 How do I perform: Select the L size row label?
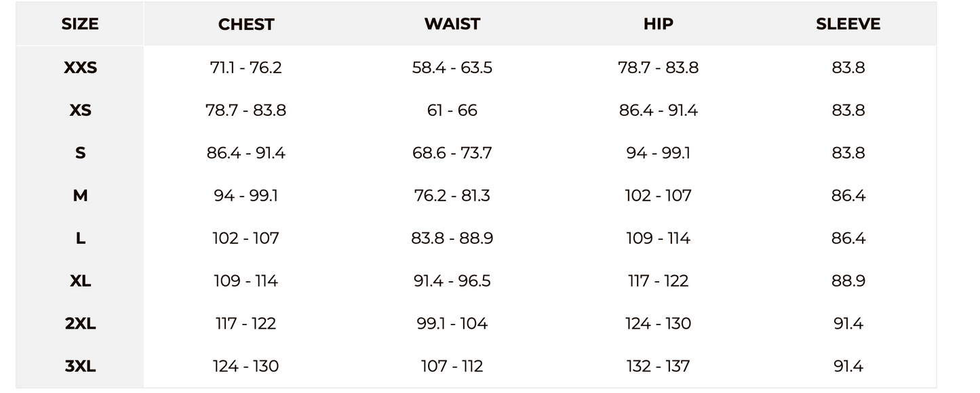pyautogui.click(x=80, y=239)
